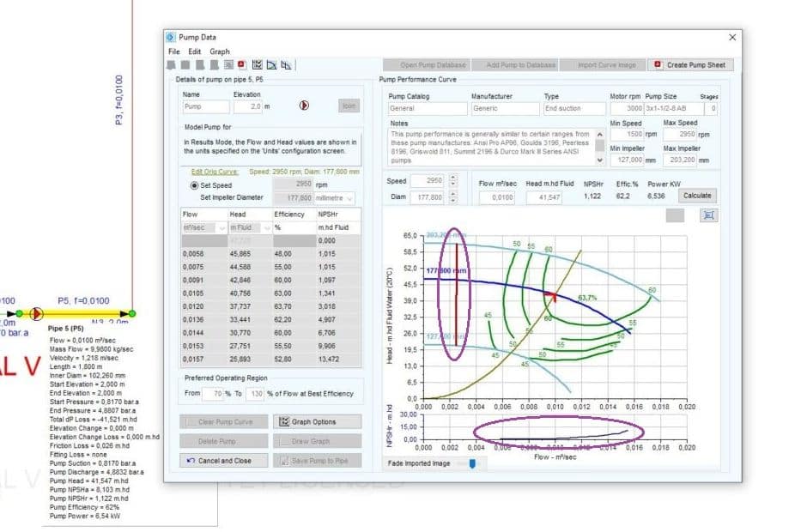Open the Edit menu

click(195, 51)
